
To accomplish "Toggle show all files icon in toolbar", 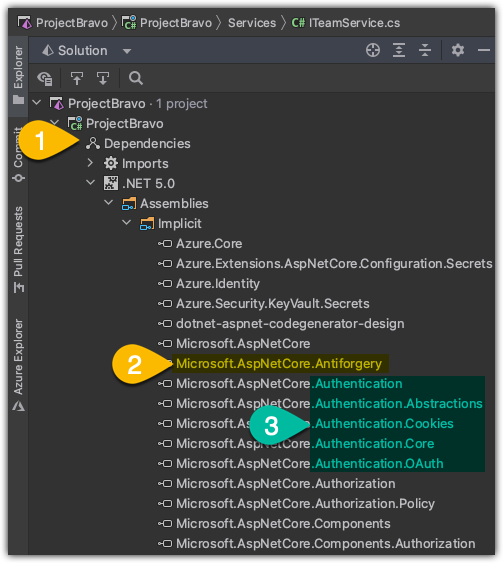I will click(45, 78).
